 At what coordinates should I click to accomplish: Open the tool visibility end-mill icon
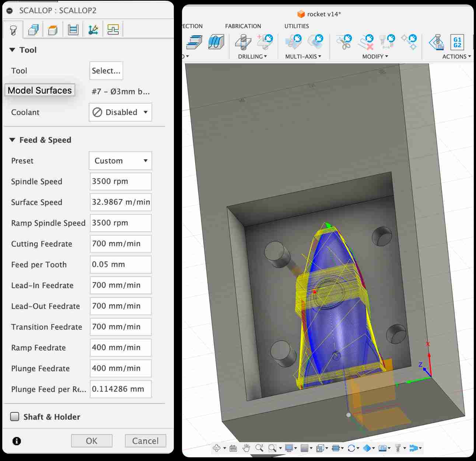[398, 448]
